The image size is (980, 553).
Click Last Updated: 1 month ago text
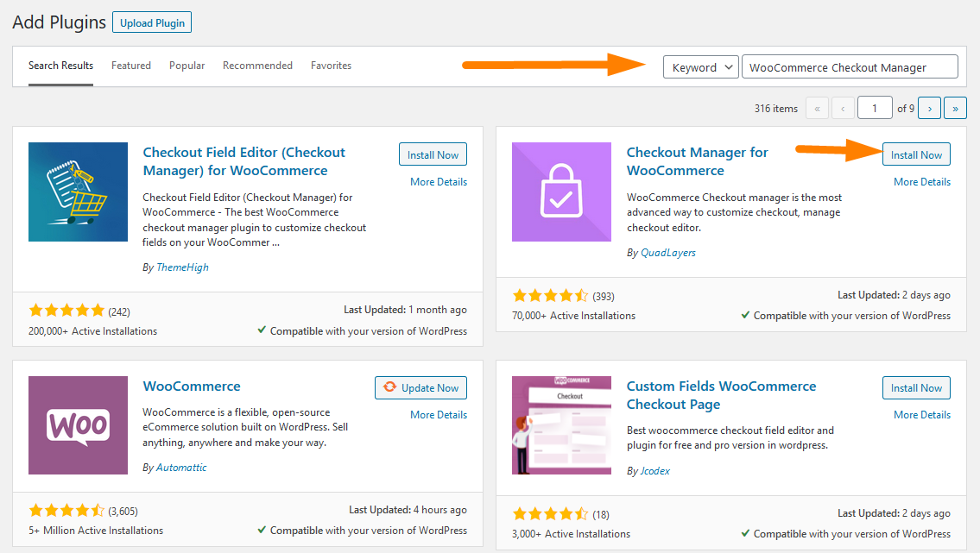coord(405,310)
